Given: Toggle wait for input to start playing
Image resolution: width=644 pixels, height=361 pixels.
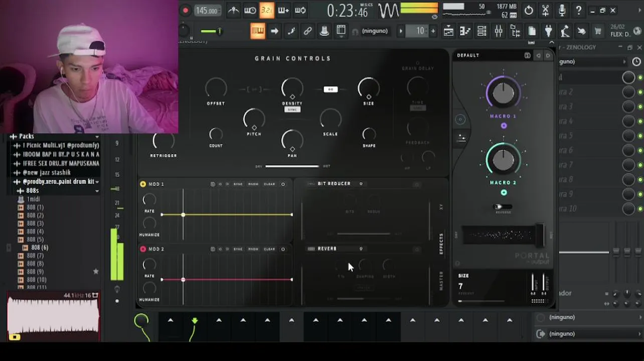Looking at the screenshot, I should pos(250,10).
